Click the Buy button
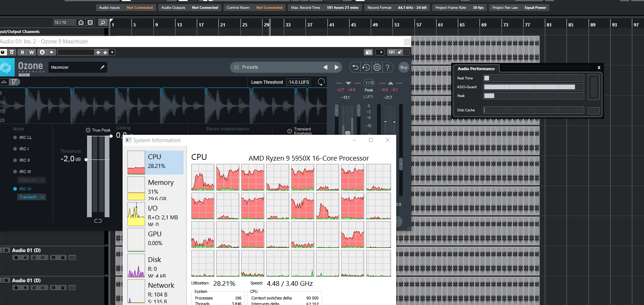Screen dimensions: 644x305 [404, 67]
